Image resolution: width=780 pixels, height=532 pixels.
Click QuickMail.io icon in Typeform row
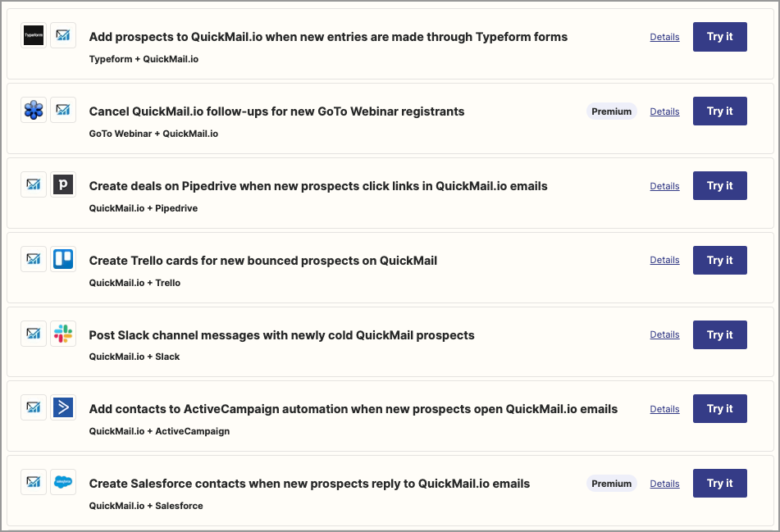(x=63, y=35)
